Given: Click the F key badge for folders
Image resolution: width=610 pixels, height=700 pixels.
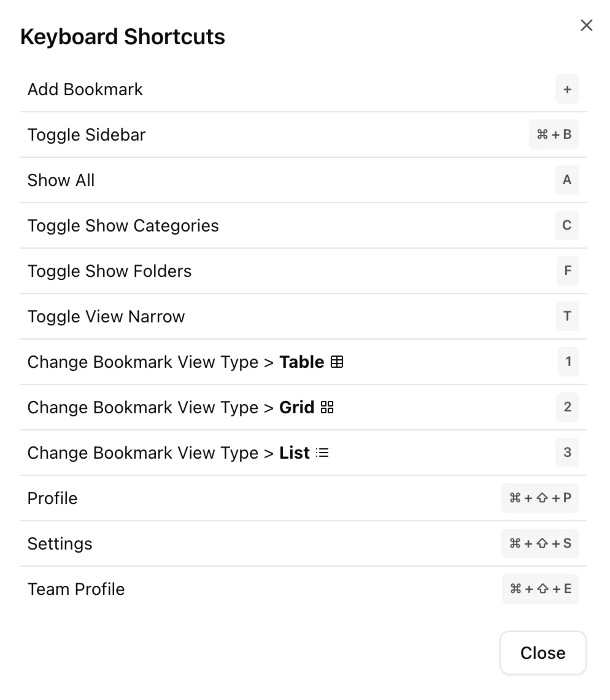Looking at the screenshot, I should coord(568,271).
